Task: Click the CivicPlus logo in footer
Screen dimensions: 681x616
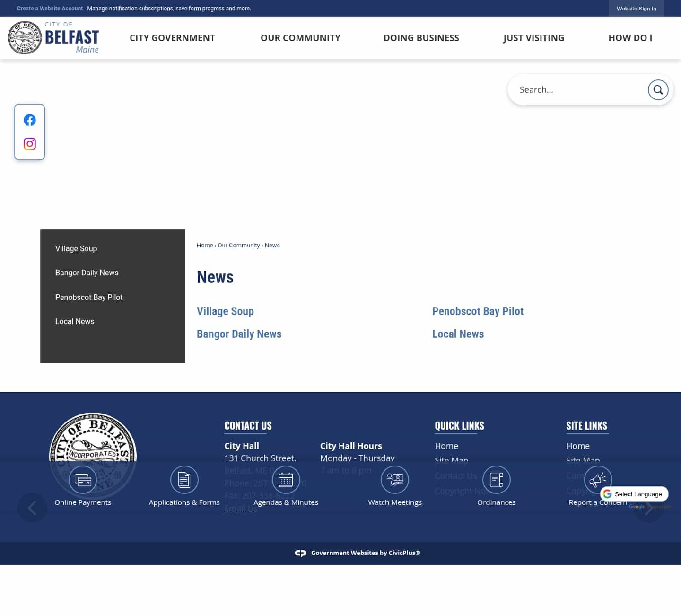Action: tap(300, 553)
